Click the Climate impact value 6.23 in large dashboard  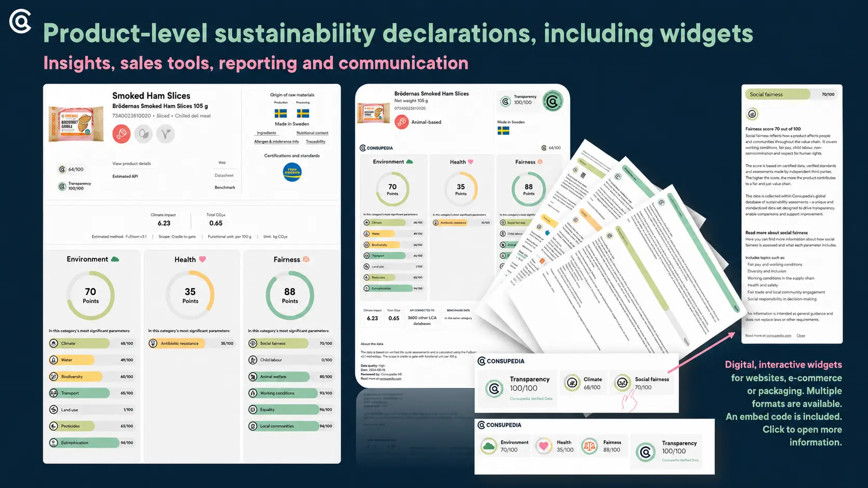164,223
